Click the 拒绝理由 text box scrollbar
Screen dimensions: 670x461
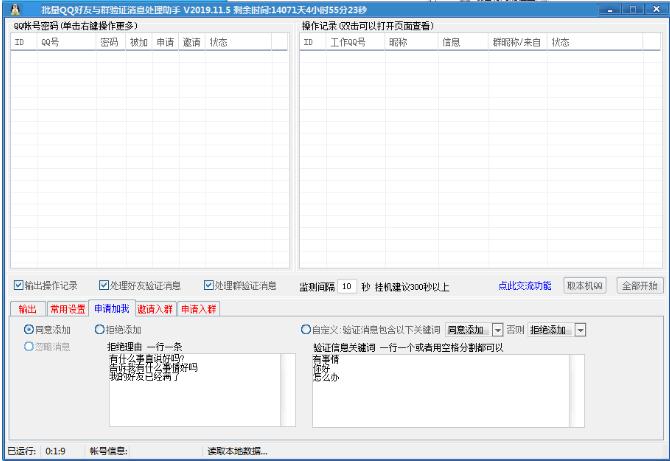pyautogui.click(x=288, y=390)
